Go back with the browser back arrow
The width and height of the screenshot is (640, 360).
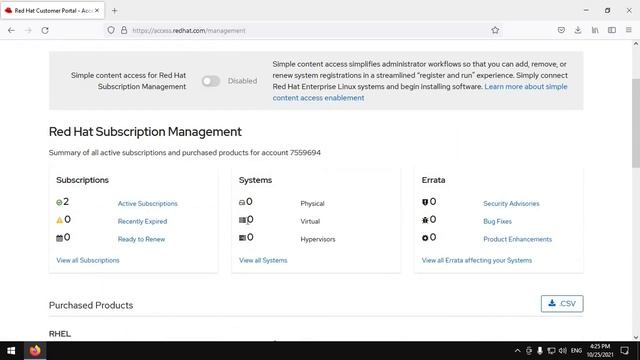[11, 30]
